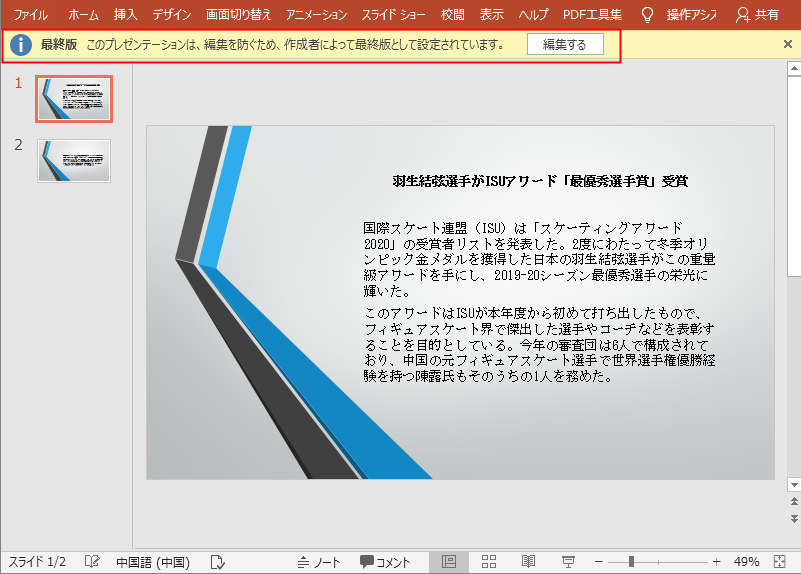Click the blue info icon in the message bar
The height and width of the screenshot is (574, 801).
pos(21,44)
